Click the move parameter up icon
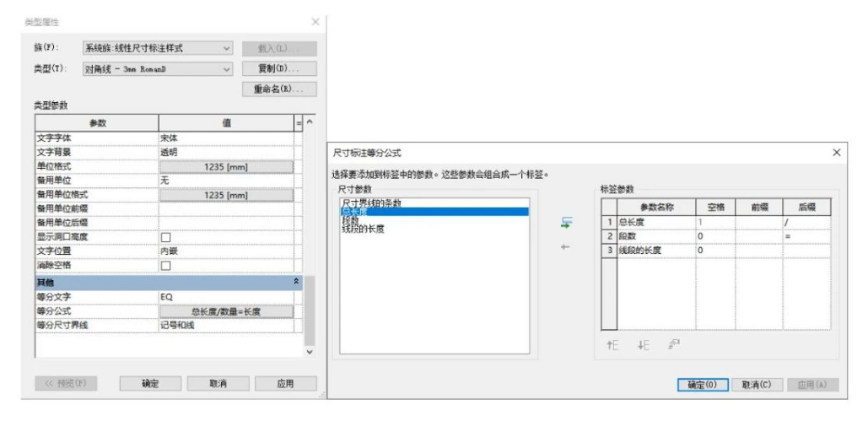 pos(612,345)
